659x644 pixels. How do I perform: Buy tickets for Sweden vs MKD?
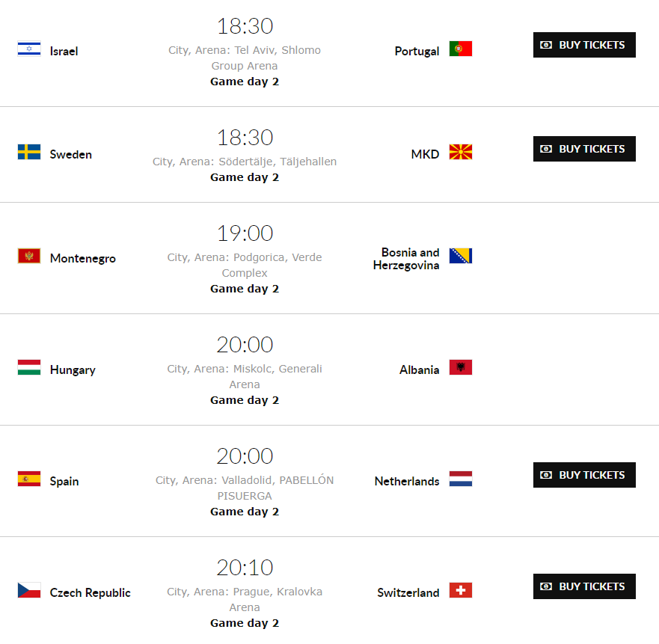[584, 149]
